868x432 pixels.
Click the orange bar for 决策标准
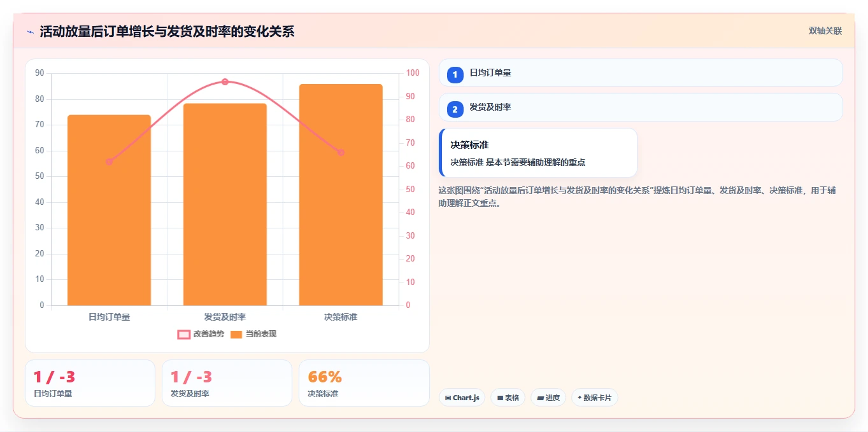point(341,195)
